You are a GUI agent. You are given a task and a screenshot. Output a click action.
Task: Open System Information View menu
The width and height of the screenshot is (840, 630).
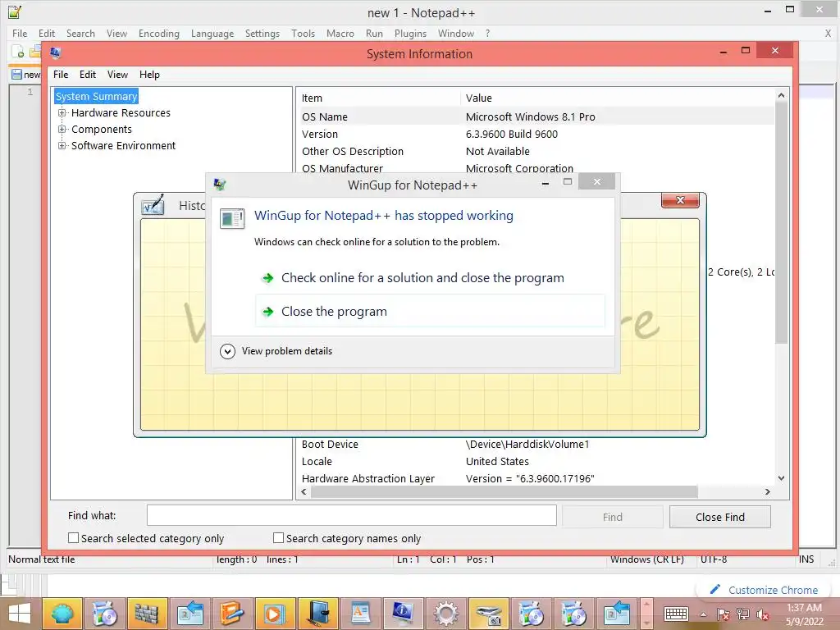tap(117, 75)
